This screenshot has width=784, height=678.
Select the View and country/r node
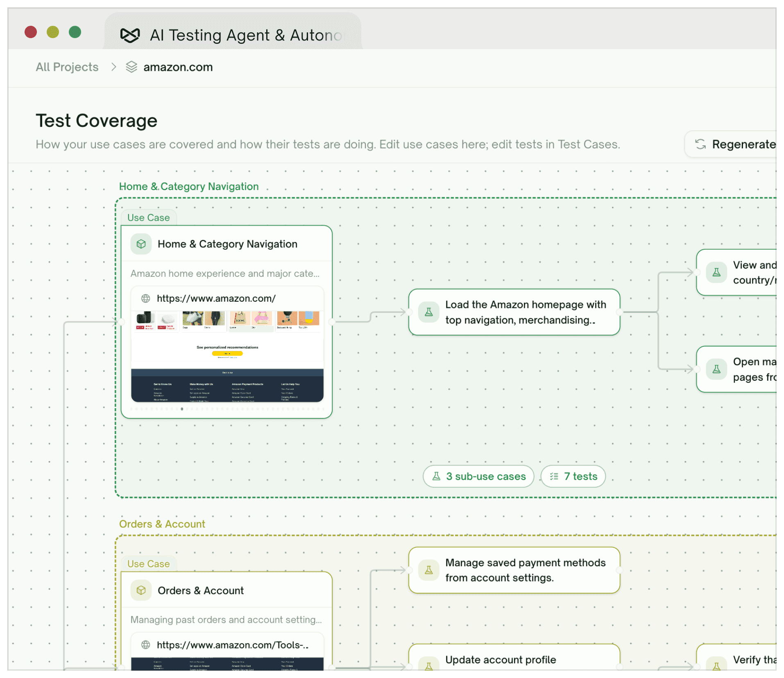pyautogui.click(x=736, y=272)
